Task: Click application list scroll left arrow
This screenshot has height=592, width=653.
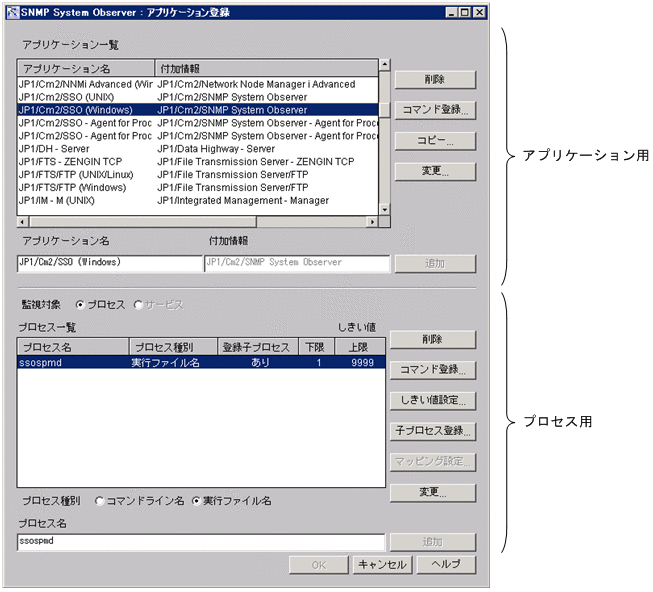Action: [x=23, y=222]
